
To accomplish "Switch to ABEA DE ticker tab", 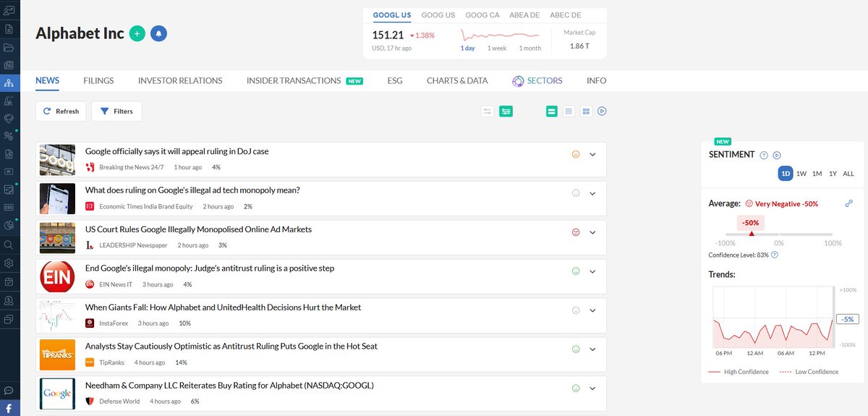I will click(524, 14).
